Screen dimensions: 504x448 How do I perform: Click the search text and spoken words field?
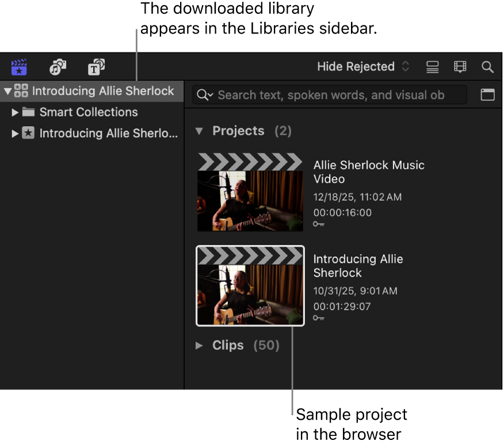click(329, 94)
